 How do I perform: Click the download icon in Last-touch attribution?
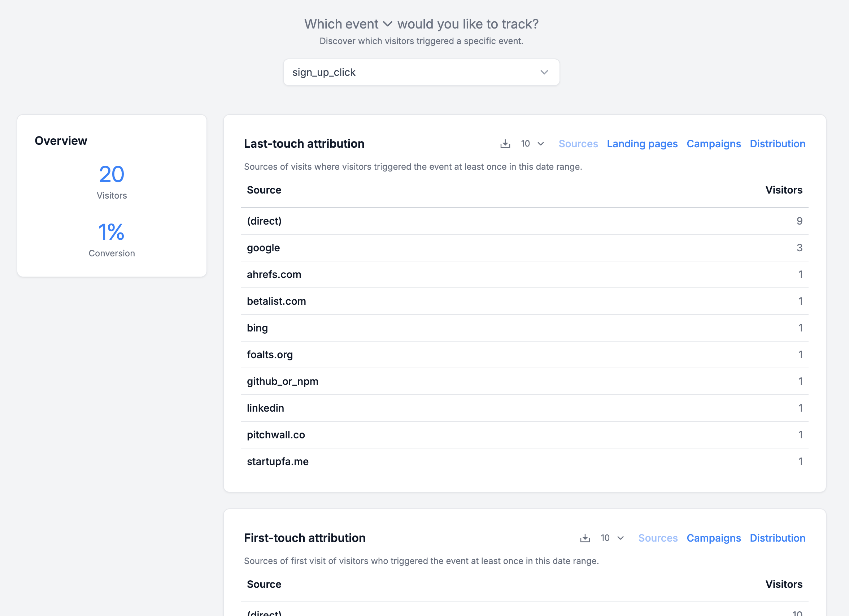point(505,143)
